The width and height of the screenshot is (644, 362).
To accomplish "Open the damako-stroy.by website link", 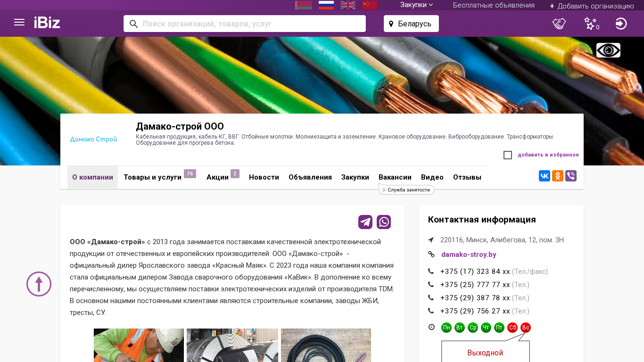I will [469, 255].
